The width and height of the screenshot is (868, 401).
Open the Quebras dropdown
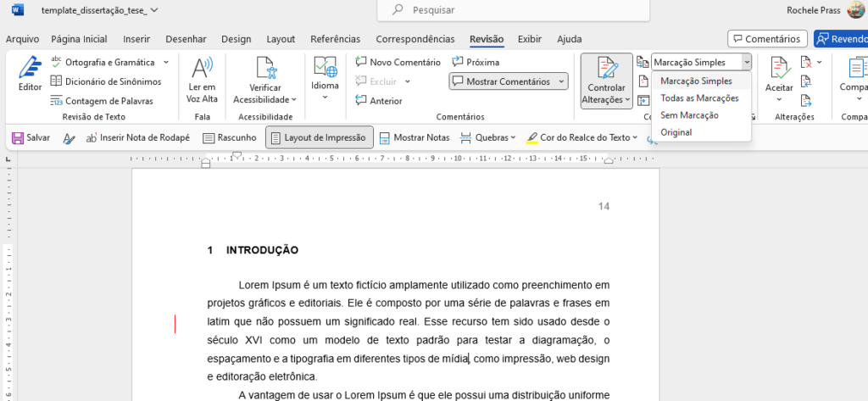point(487,137)
